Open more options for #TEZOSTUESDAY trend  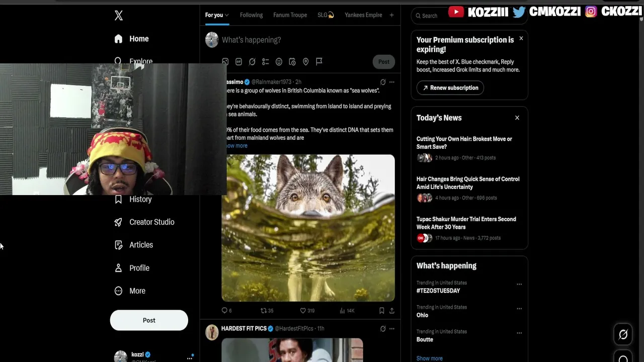coord(519,284)
